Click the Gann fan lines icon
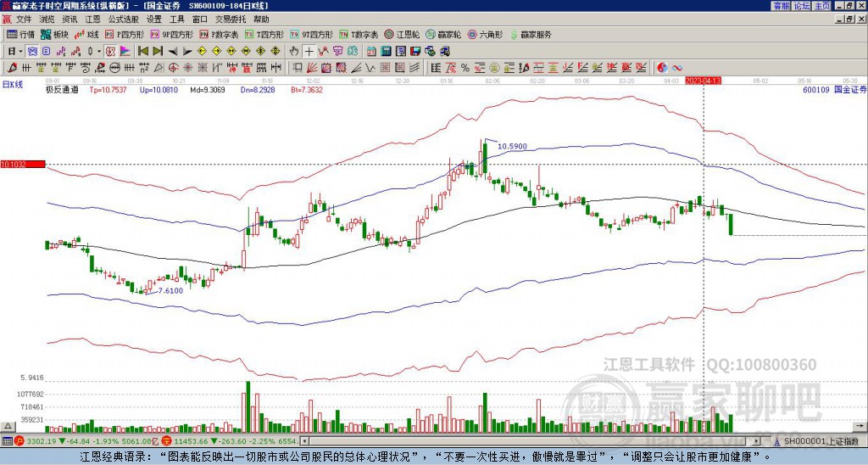The image size is (868, 465). click(x=311, y=68)
